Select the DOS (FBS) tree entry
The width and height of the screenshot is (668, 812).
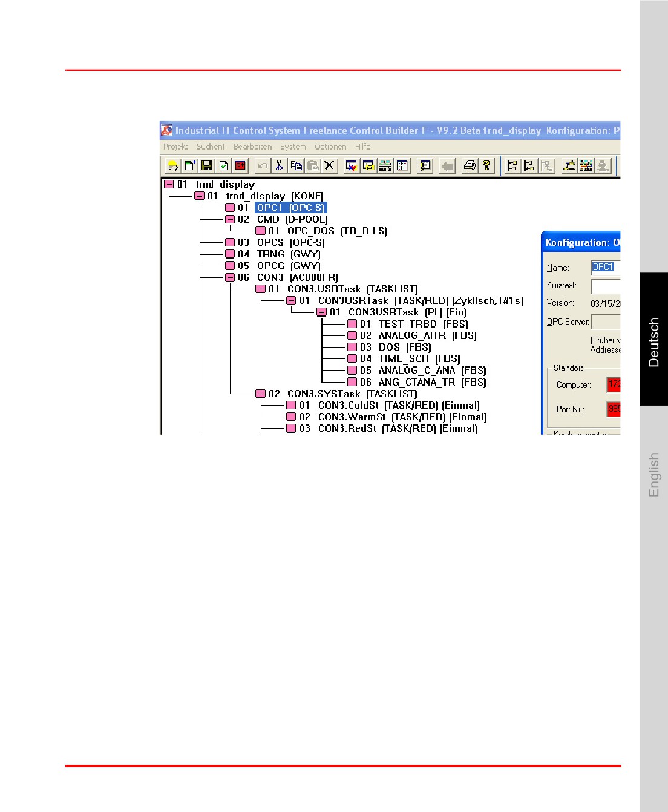405,347
